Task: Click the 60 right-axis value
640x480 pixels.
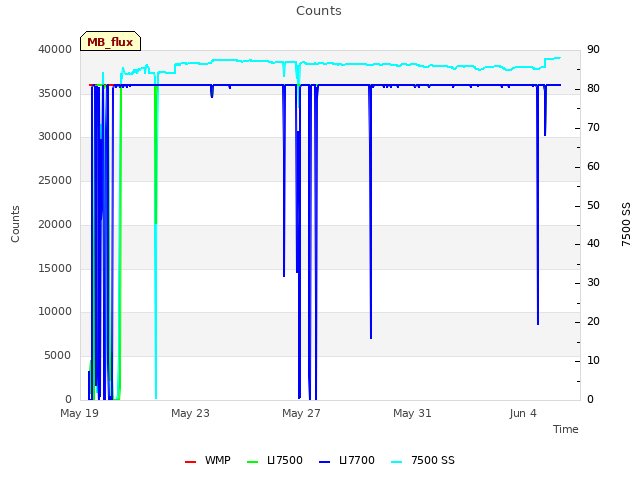Action: coord(593,167)
